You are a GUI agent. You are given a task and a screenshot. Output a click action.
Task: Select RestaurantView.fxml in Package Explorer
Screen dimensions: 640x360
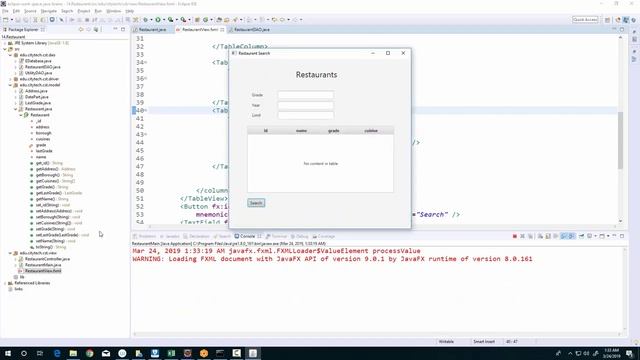pos(43,271)
